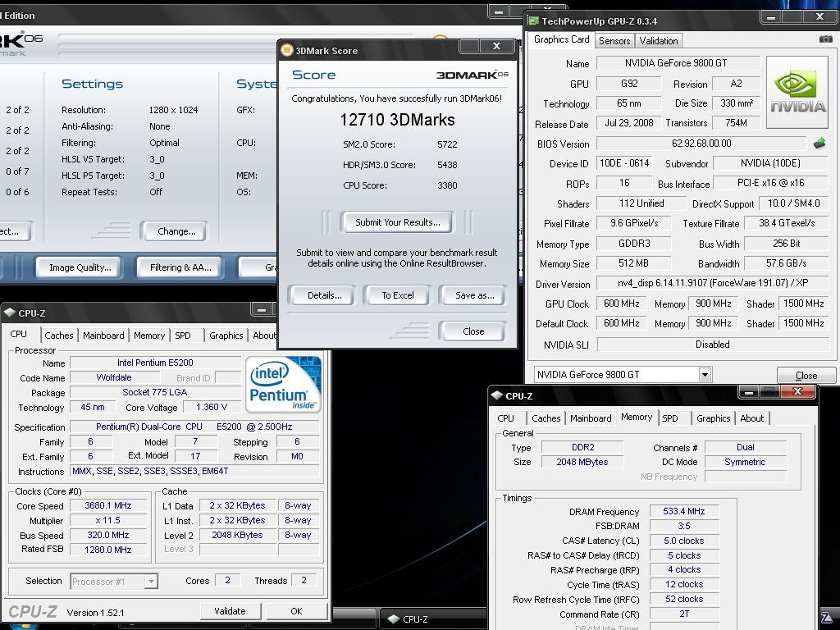Click the Core Voltage value 1.360 V
The image size is (840, 630).
[212, 407]
